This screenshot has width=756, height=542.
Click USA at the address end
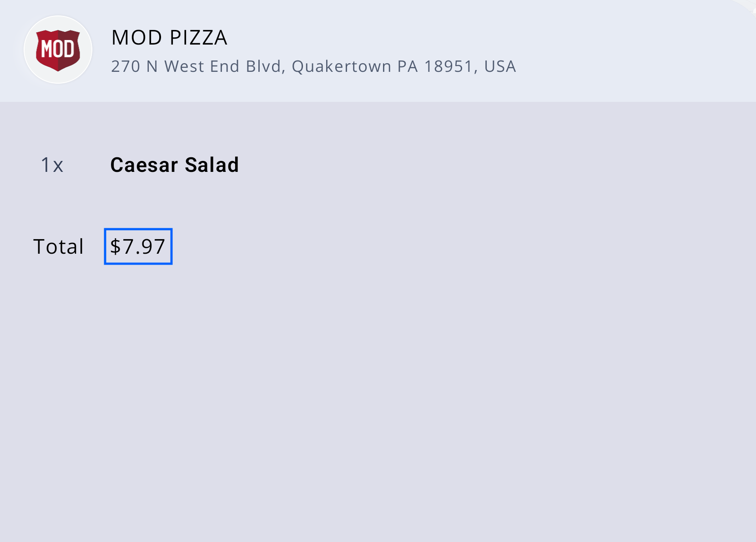[x=500, y=66]
